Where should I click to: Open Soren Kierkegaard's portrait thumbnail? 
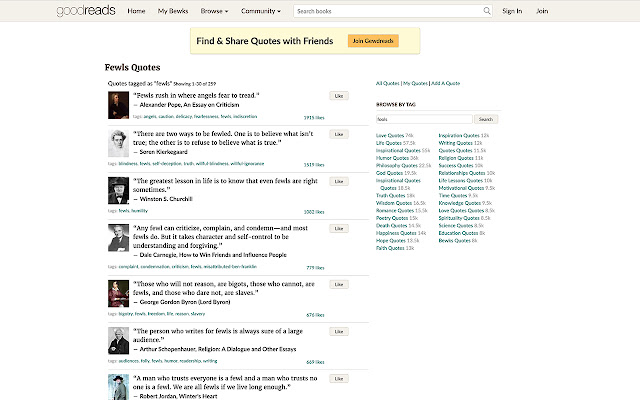click(118, 143)
